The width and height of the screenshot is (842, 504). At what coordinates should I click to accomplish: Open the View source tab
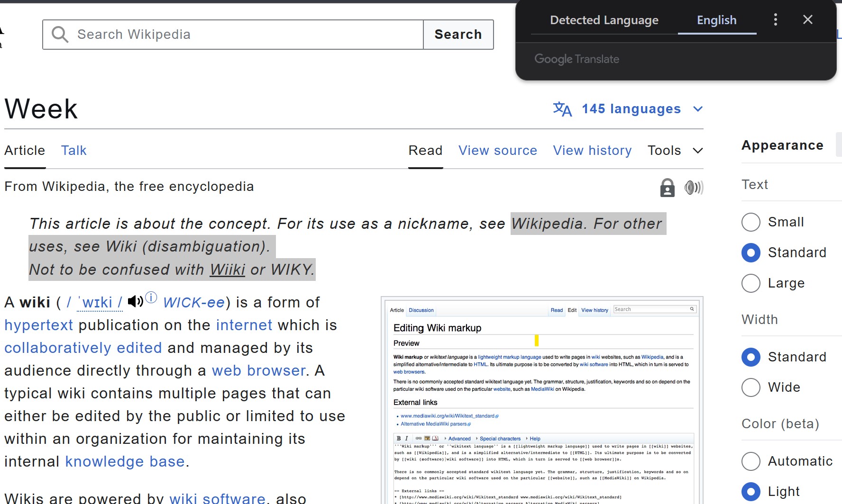coord(498,151)
